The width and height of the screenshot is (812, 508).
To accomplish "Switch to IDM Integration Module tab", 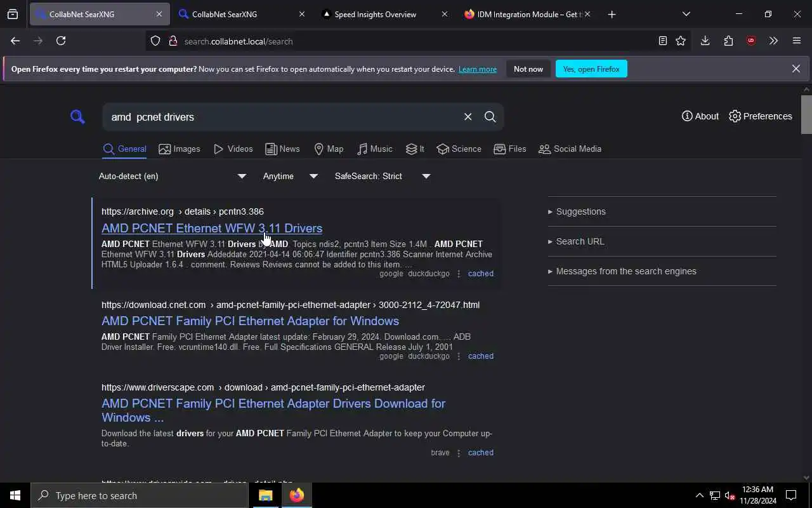I will click(527, 14).
